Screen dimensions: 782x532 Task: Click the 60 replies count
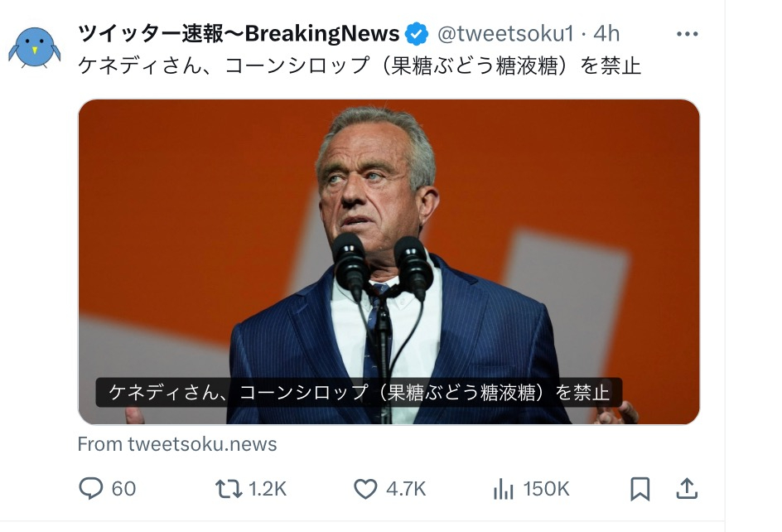123,489
